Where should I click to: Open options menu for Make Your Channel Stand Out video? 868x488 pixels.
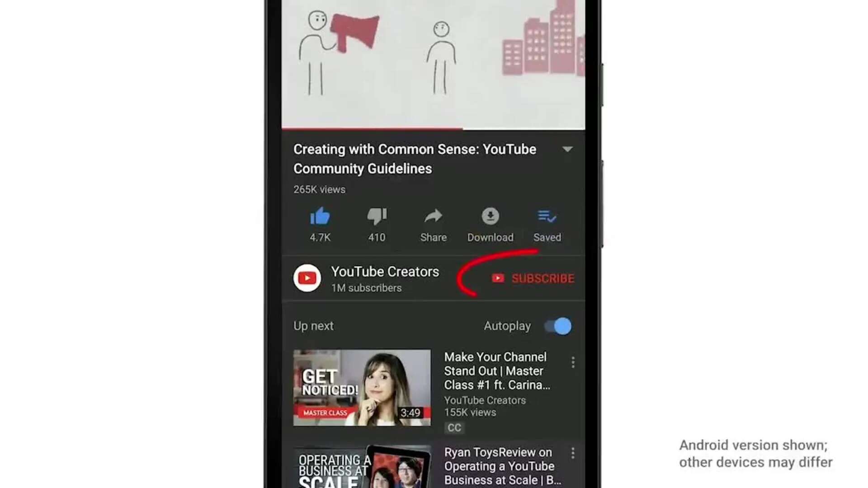pos(573,362)
